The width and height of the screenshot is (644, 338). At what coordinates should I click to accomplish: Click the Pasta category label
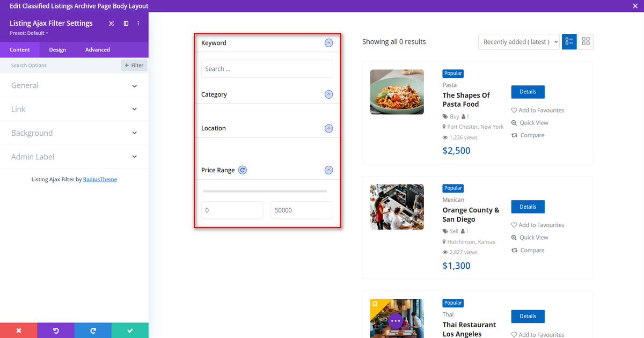pyautogui.click(x=450, y=85)
